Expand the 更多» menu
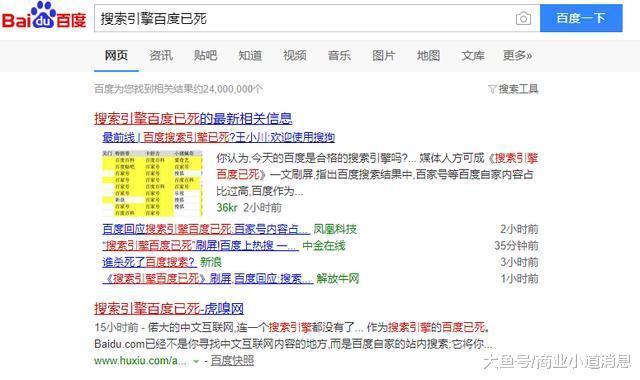 [x=517, y=56]
